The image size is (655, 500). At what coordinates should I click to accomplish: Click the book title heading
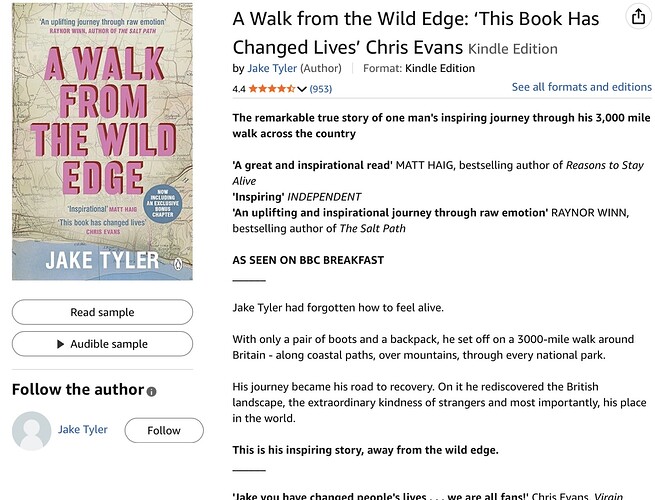pos(415,32)
